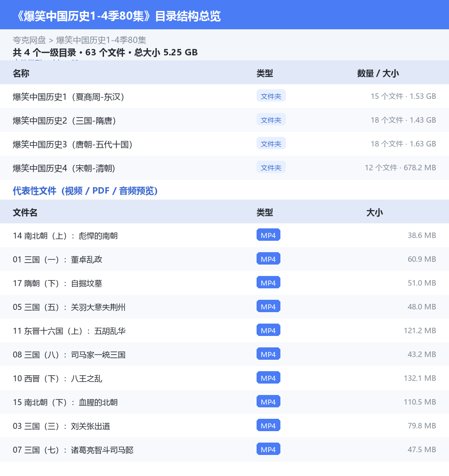
Task: Click the 夸克网盘 breadcrumb link
Action: 29,40
